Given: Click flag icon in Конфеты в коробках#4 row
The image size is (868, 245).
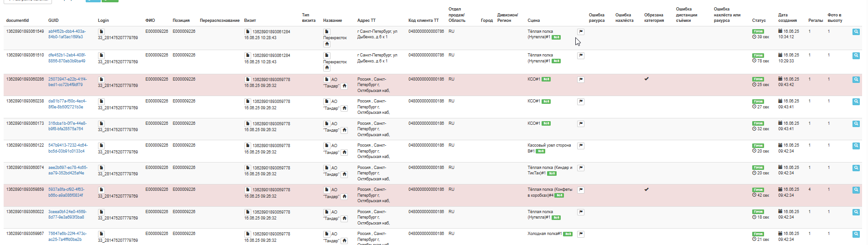Looking at the screenshot, I should tap(581, 190).
